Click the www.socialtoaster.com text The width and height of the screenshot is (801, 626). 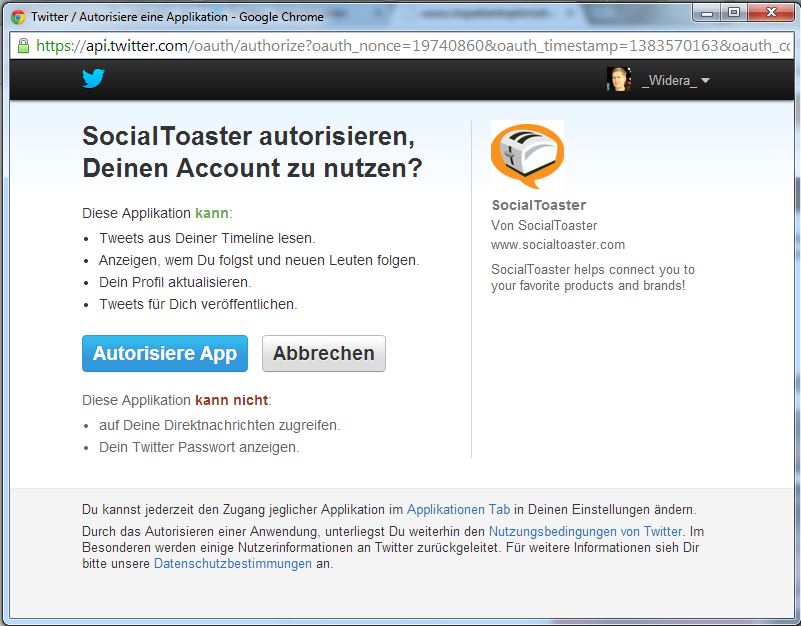click(558, 245)
